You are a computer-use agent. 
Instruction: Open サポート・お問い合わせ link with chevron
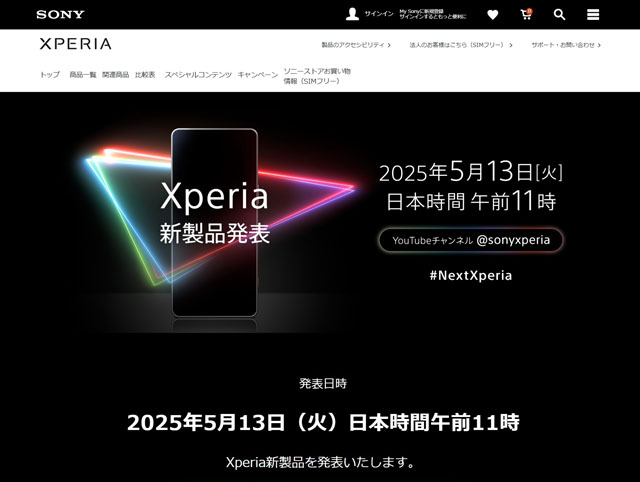566,45
